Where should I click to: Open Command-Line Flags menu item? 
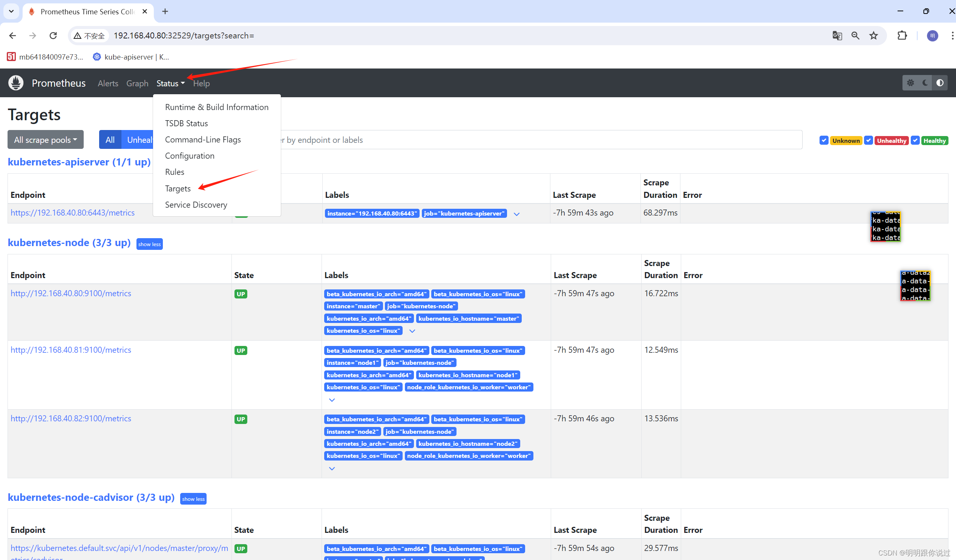217,140
